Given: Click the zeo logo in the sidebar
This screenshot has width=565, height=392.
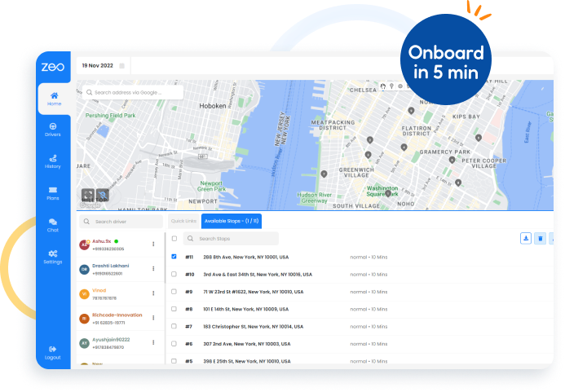Looking at the screenshot, I should [53, 67].
